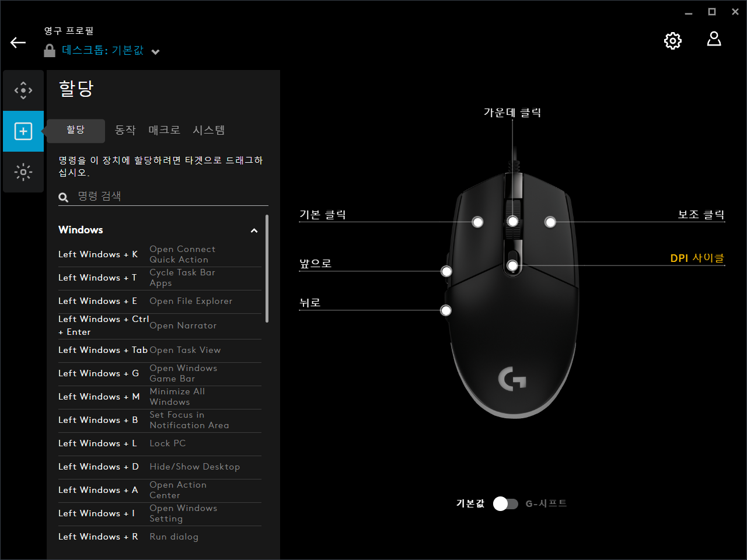This screenshot has height=560, width=747.
Task: Switch to the 시스템 tab
Action: point(208,130)
